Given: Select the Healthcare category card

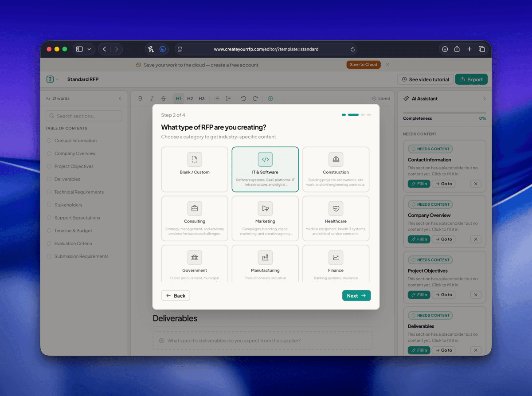Looking at the screenshot, I should point(336,218).
